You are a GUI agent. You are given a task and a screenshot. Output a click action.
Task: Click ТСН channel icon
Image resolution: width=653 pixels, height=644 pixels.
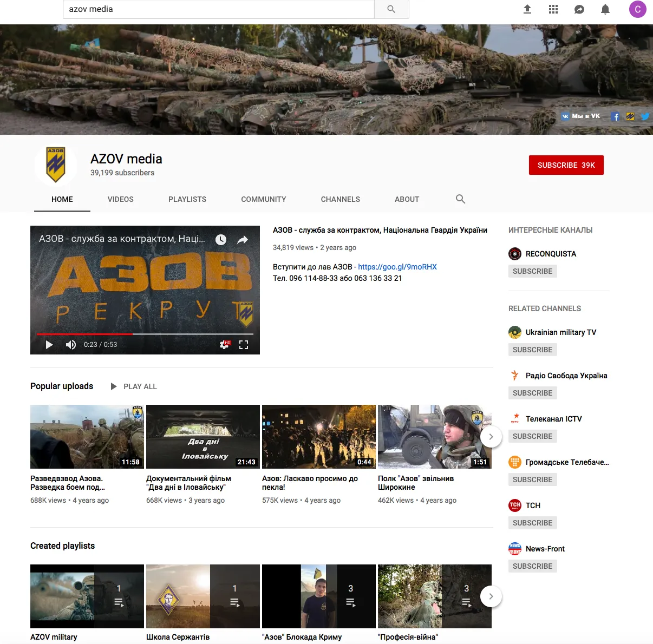(515, 505)
